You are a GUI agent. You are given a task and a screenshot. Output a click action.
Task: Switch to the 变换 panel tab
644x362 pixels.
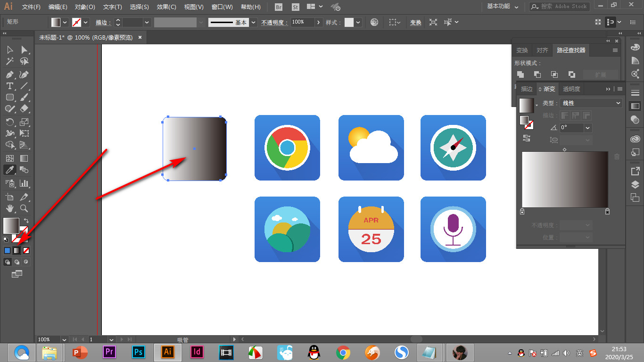[x=522, y=50]
